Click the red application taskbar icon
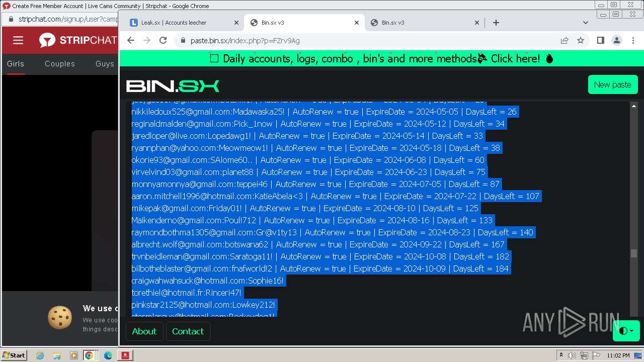 (x=125, y=355)
